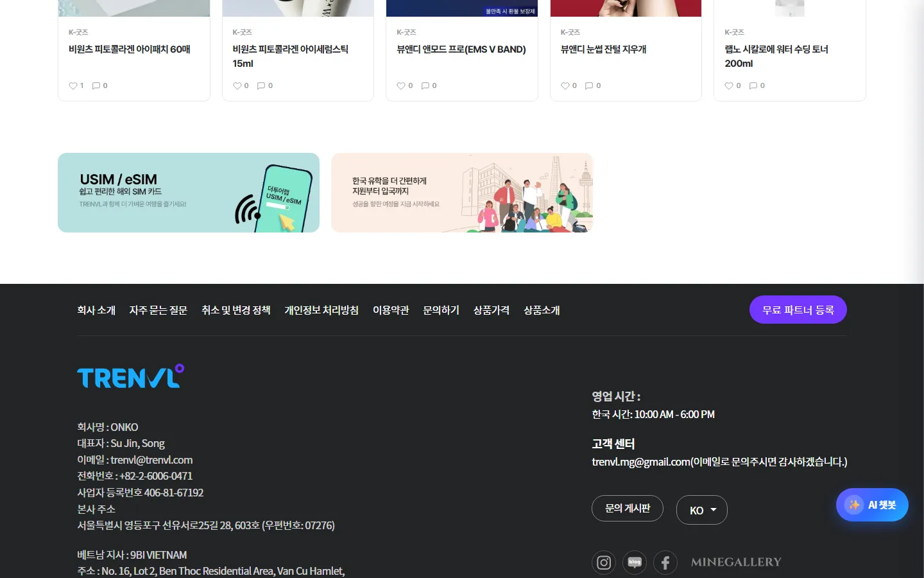The image size is (924, 578).
Task: Open the Facebook social link
Action: pyautogui.click(x=665, y=563)
